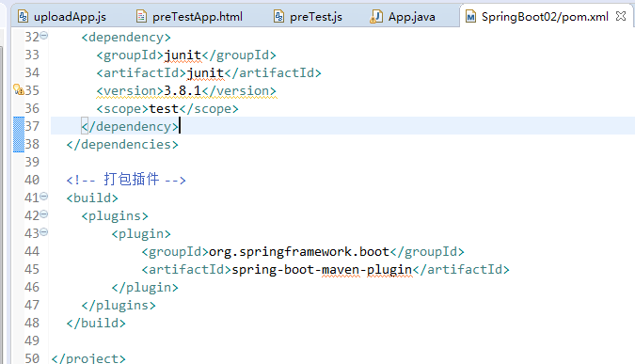Image resolution: width=635 pixels, height=364 pixels.
Task: Click line number 49 in the gutter
Action: 32,340
